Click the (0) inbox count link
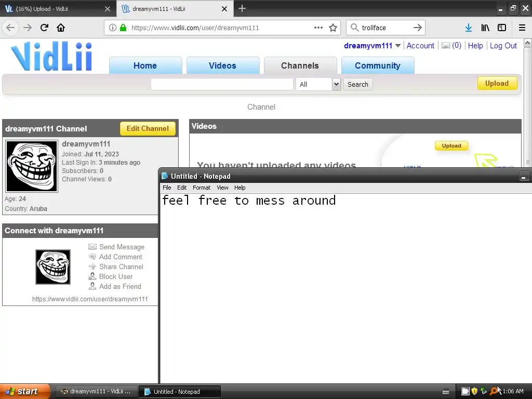Screen dimensions: 532x399 [457, 46]
